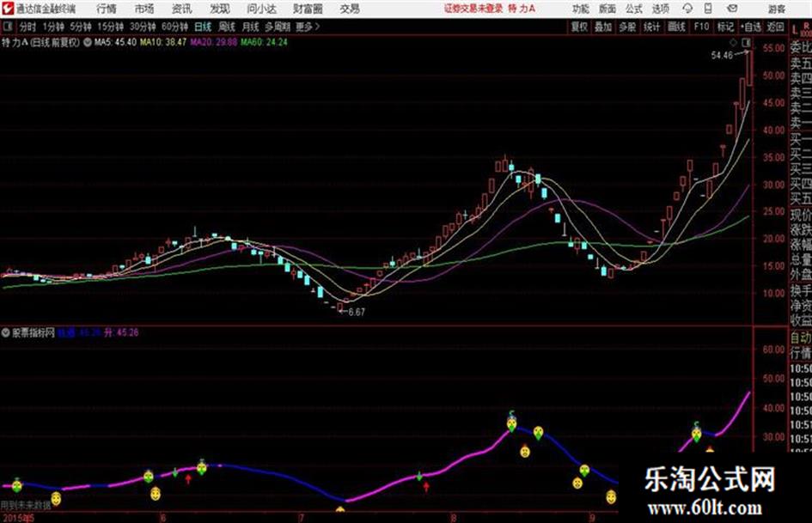The width and height of the screenshot is (812, 523).
Task: Open the 市场 menu
Action: [144, 9]
